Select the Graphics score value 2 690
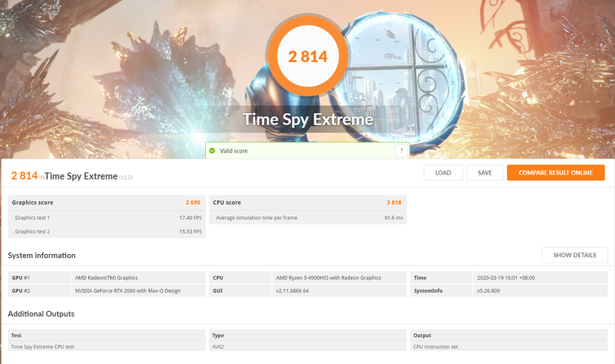Screen dimensions: 615x364 point(193,202)
